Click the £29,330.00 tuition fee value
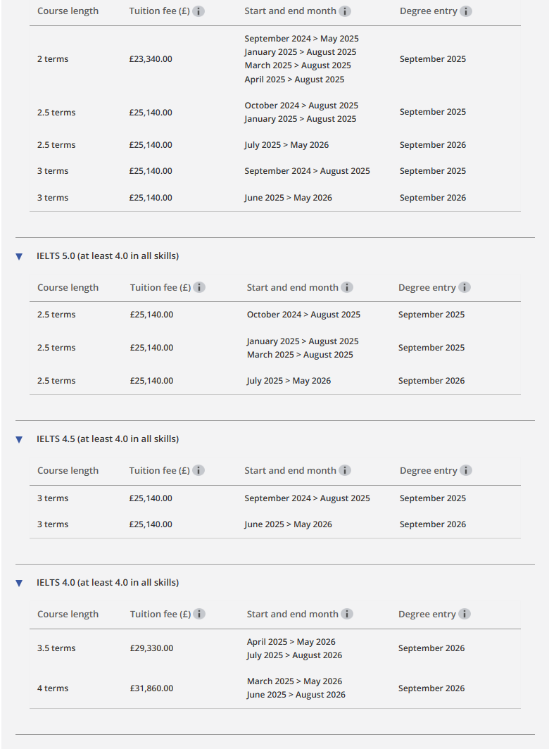This screenshot has width=549, height=756. (x=151, y=648)
